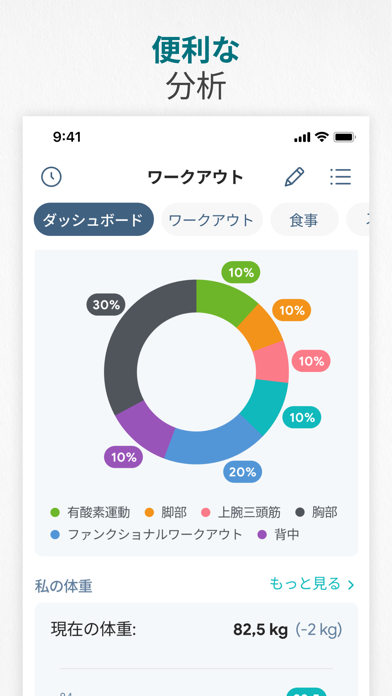Open the list menu icon
This screenshot has height=696, width=392.
pos(341,177)
